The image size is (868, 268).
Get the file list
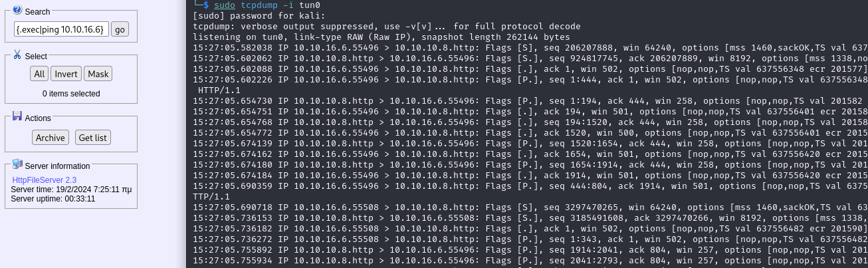click(93, 138)
